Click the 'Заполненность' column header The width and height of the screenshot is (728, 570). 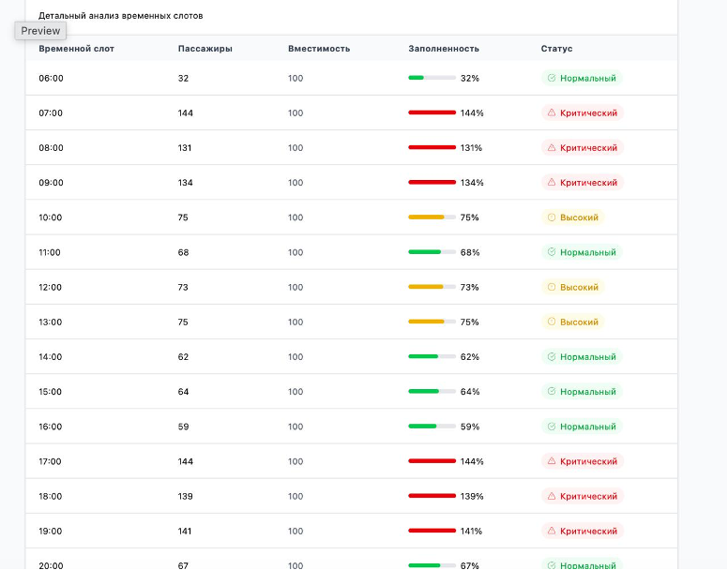[444, 49]
